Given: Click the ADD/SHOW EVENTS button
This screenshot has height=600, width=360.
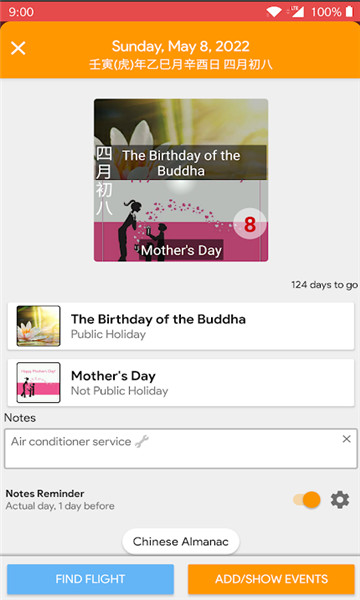Looking at the screenshot, I should pyautogui.click(x=271, y=579).
